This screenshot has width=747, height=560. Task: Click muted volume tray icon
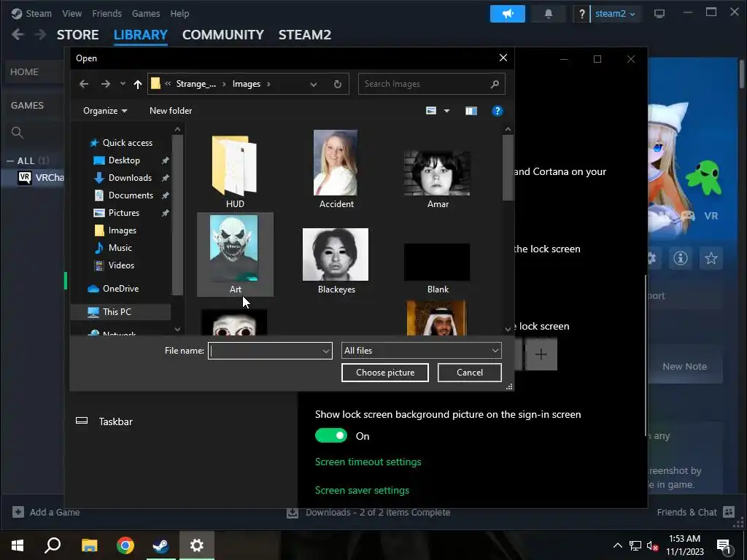pyautogui.click(x=653, y=545)
